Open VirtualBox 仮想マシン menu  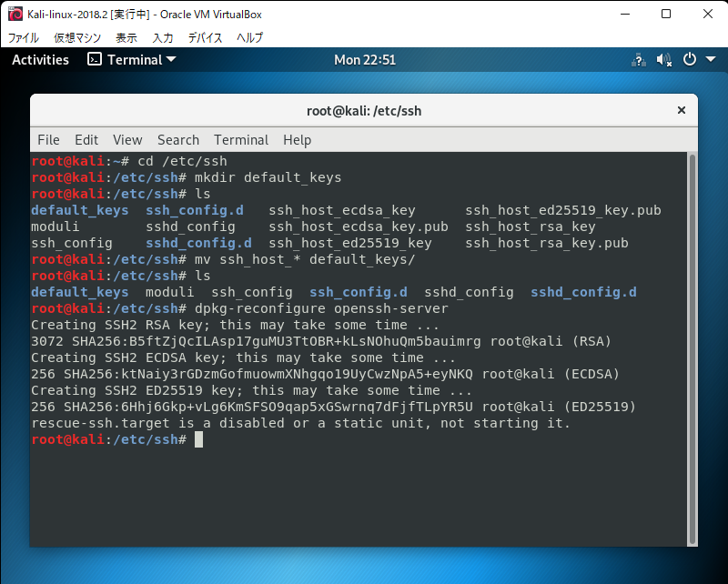pyautogui.click(x=77, y=37)
